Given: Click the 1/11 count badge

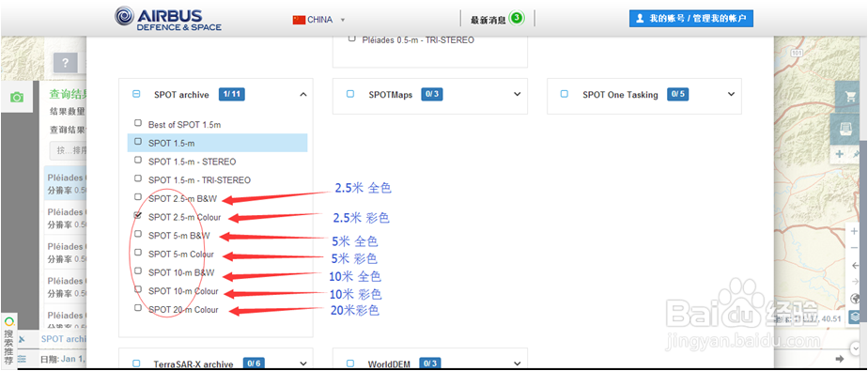Looking at the screenshot, I should pos(231,94).
